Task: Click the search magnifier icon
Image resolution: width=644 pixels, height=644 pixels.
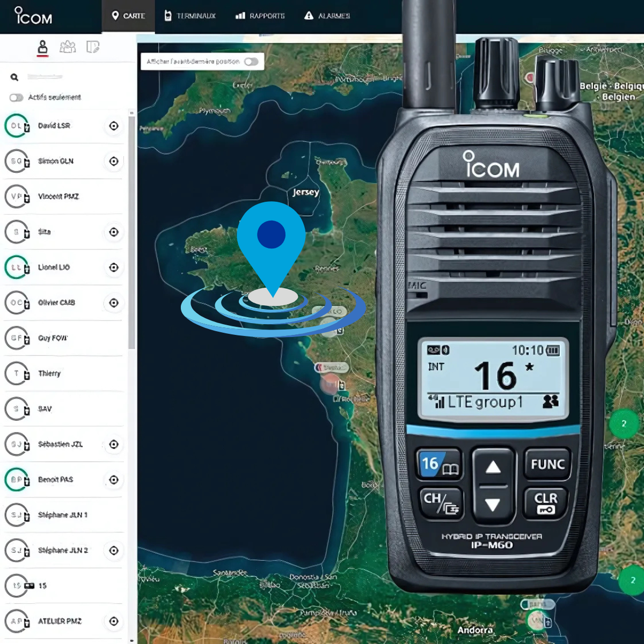Action: pos(14,77)
